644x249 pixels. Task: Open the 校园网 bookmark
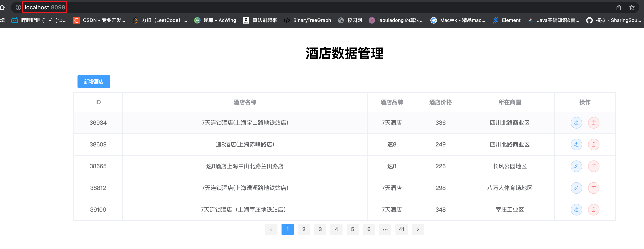pyautogui.click(x=350, y=20)
